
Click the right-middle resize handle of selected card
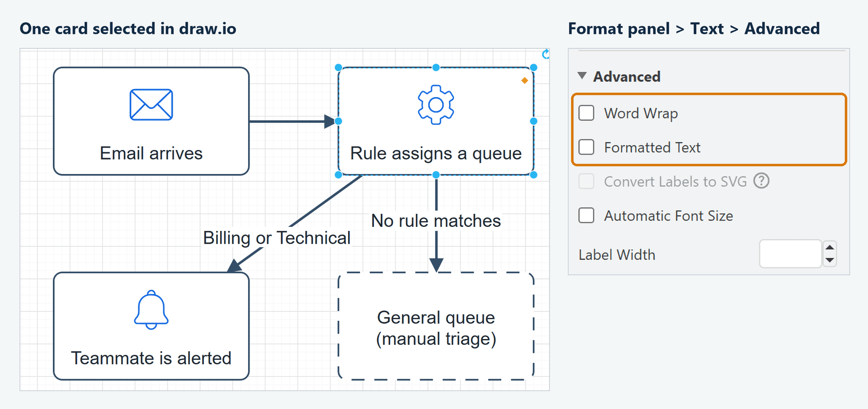533,121
